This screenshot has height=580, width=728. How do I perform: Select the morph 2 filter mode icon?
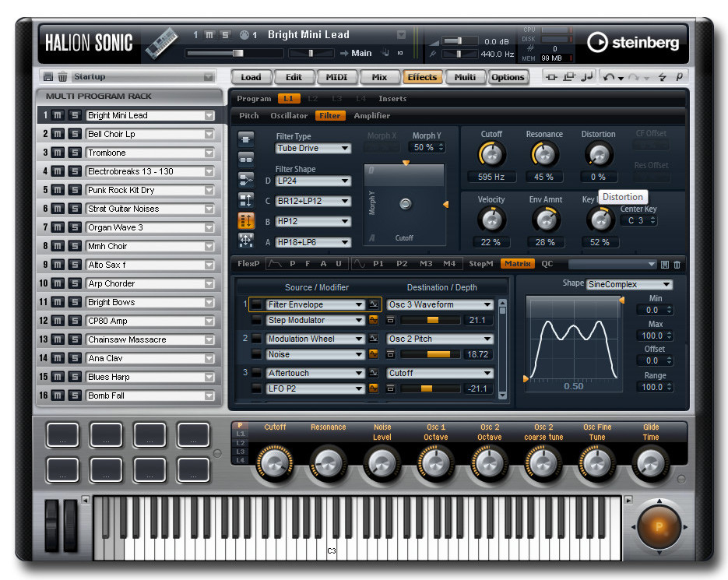point(246,199)
